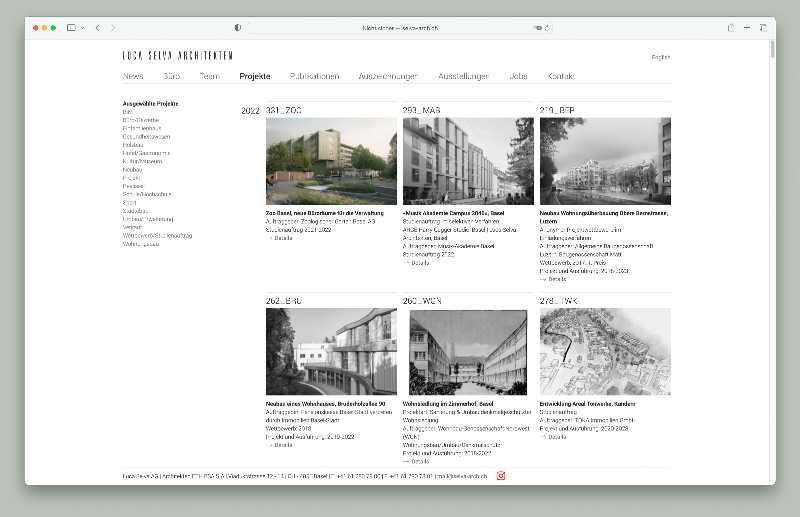The image size is (800, 517).
Task: Open a new tab with the plus icon
Action: (746, 27)
